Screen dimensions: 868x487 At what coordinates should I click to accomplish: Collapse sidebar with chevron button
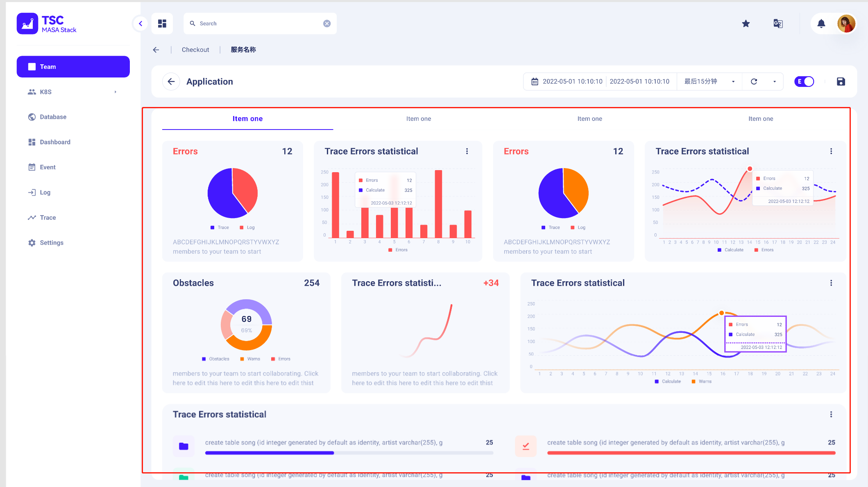tap(141, 24)
